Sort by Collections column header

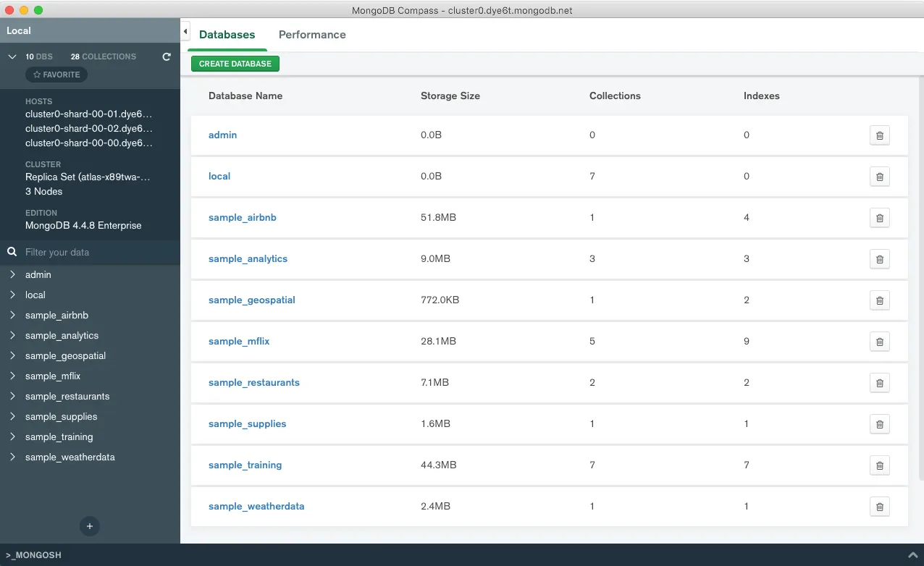(615, 96)
